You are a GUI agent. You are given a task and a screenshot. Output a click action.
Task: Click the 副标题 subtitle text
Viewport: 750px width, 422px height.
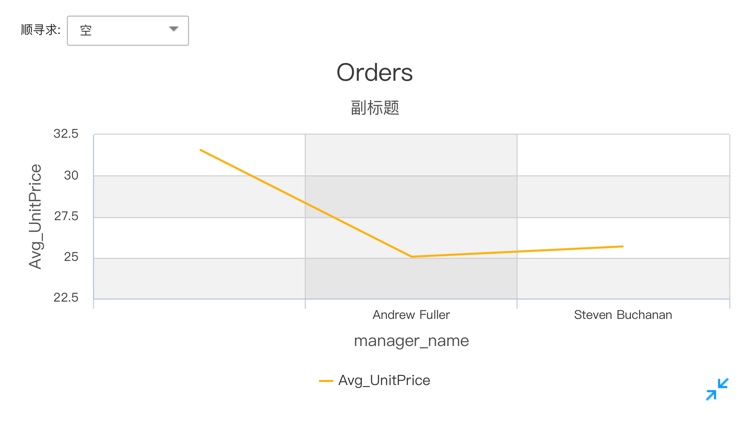(375, 108)
